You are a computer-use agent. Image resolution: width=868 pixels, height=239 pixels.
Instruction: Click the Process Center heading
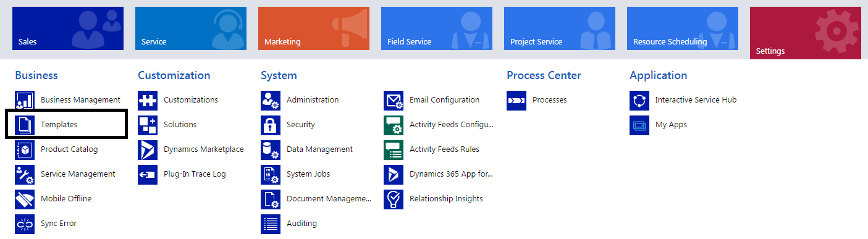tap(544, 75)
